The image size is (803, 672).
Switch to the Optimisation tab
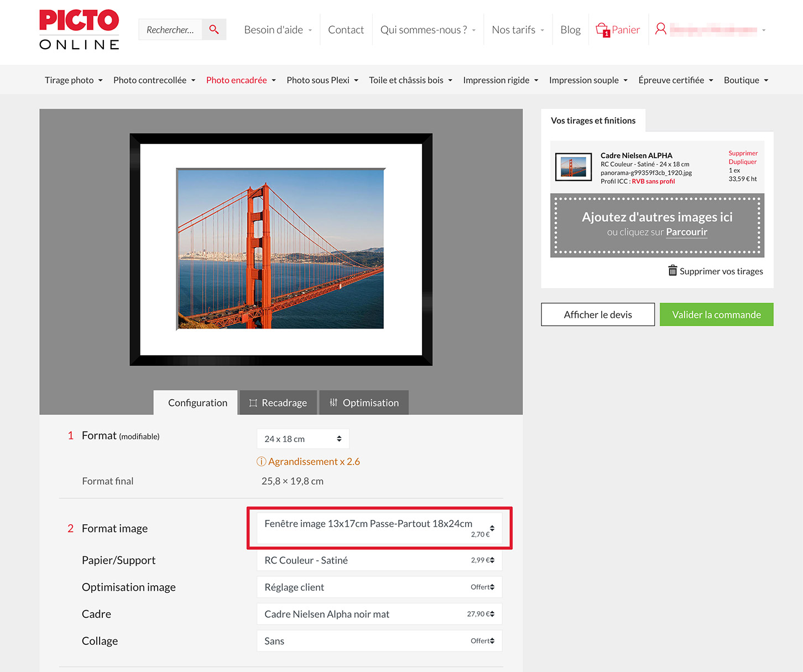coord(364,403)
